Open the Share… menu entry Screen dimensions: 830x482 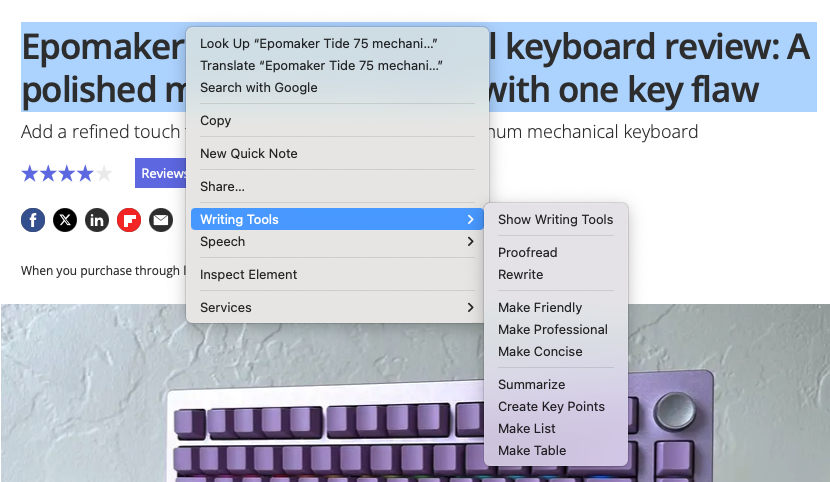tap(337, 186)
